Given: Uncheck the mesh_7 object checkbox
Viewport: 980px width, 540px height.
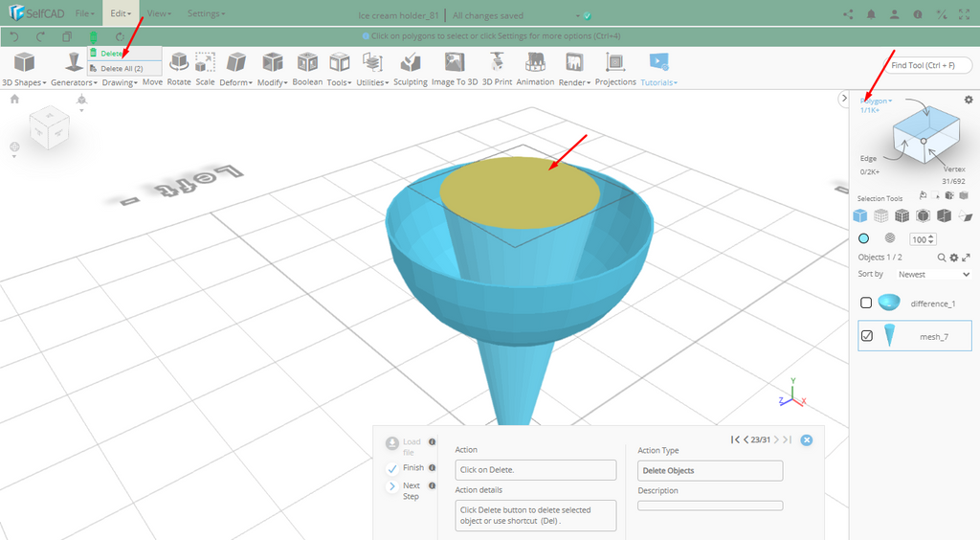Looking at the screenshot, I should click(x=867, y=336).
